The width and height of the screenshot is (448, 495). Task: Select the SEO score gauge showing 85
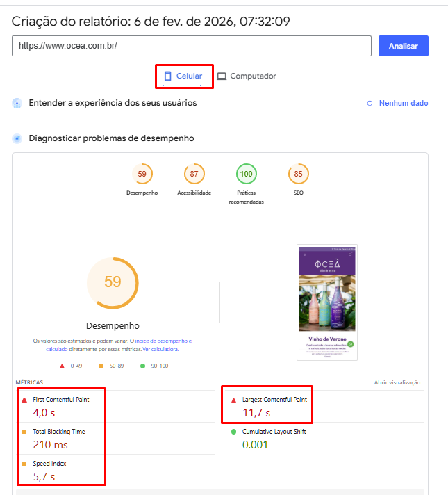click(x=298, y=174)
